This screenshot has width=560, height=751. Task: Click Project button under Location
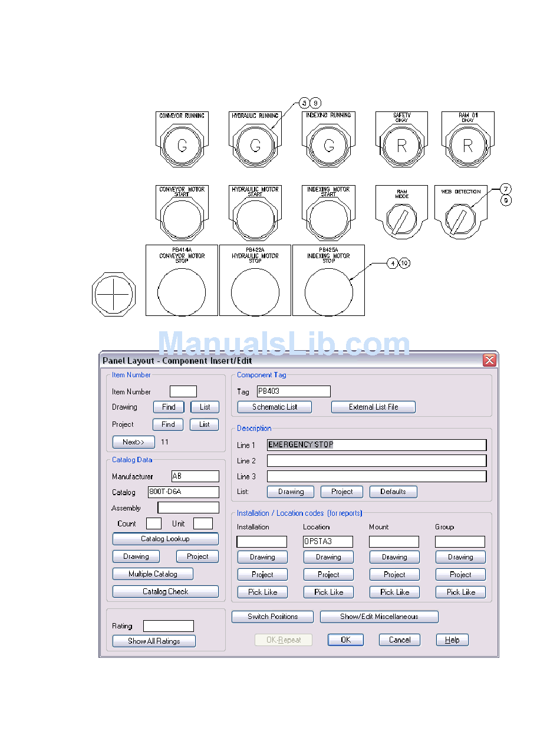point(328,575)
